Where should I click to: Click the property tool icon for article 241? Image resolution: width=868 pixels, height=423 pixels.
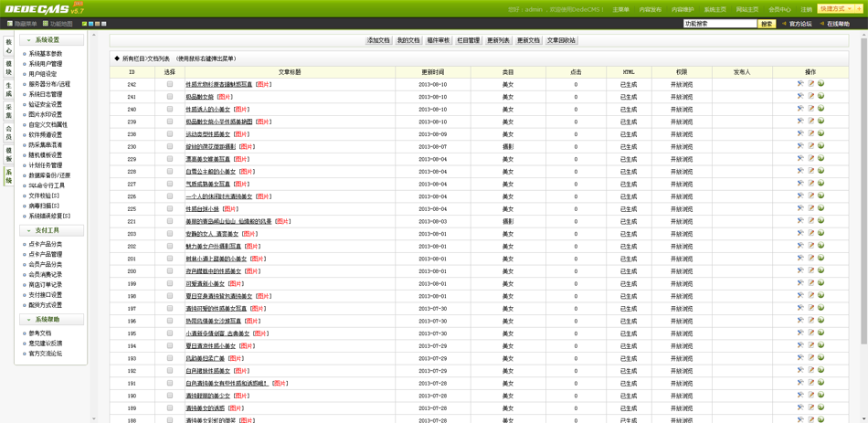(800, 97)
